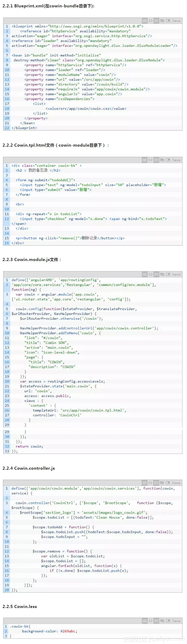187x644 pixels.
Task: Click the 2.2.4 Cowin.controller.js heading
Action: [x=29, y=468]
